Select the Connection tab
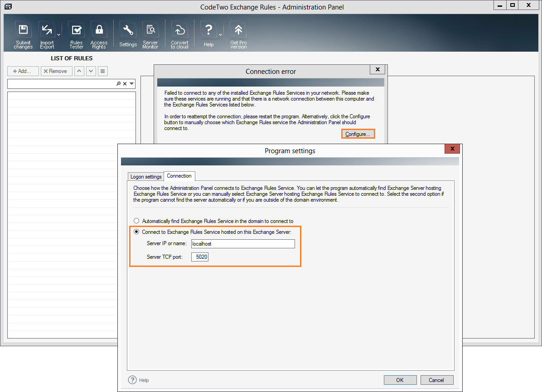The image size is (542, 392). click(179, 176)
